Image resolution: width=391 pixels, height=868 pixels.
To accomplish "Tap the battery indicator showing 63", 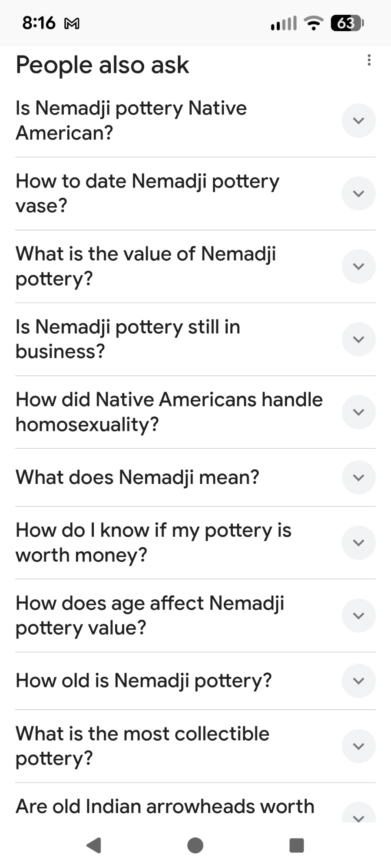I will [x=347, y=23].
